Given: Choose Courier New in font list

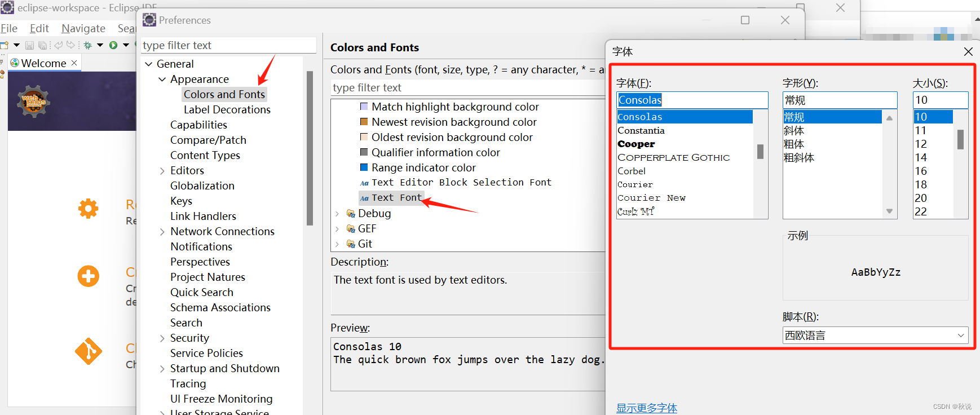Looking at the screenshot, I should pos(652,198).
